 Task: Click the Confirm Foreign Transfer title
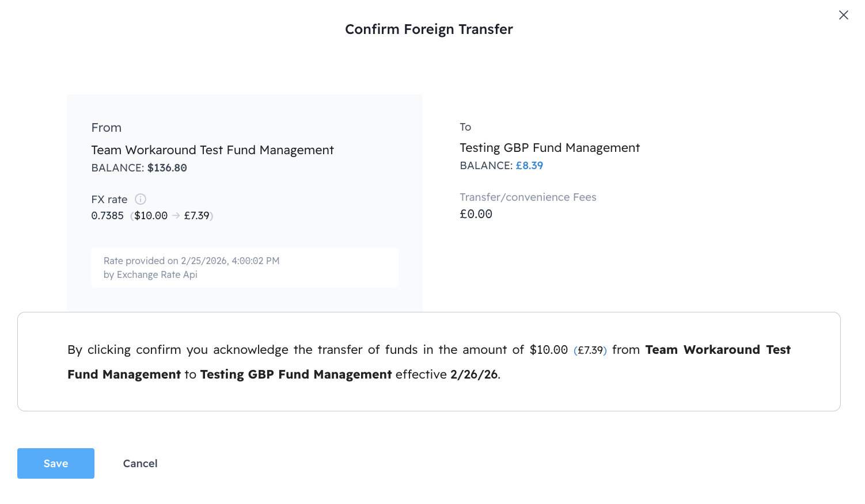428,29
